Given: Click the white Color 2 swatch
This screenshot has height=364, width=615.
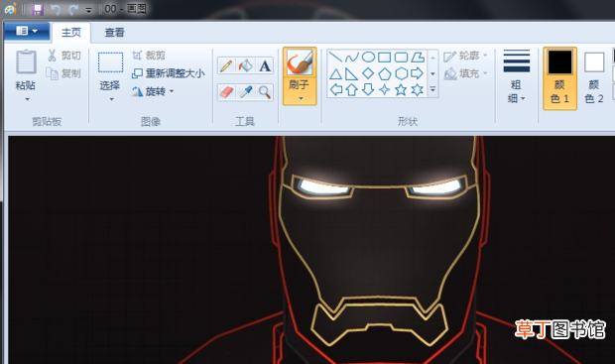Looking at the screenshot, I should coord(594,61).
